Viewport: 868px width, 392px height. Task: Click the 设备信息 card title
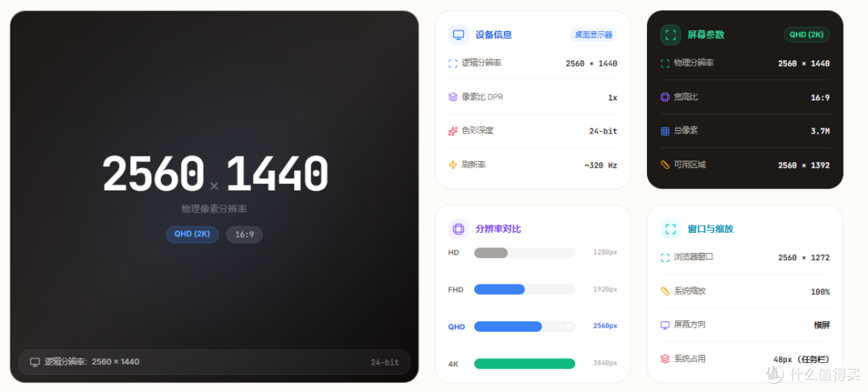click(x=493, y=35)
